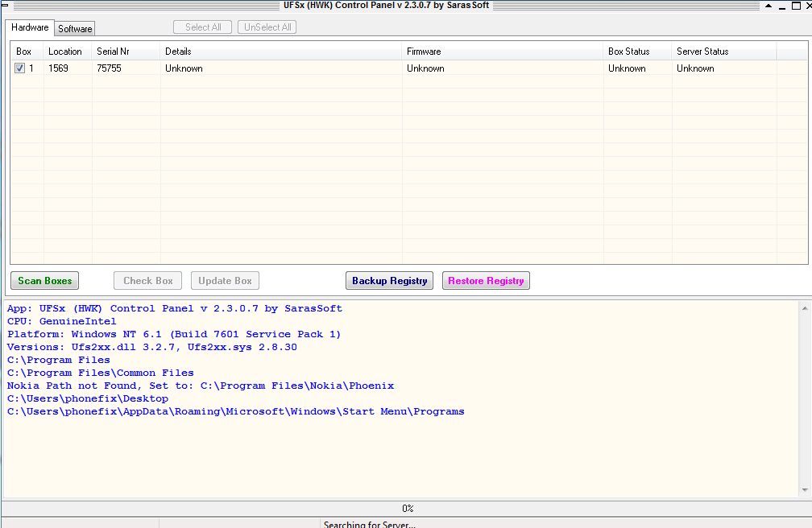The height and width of the screenshot is (528, 812).
Task: Click the Update Box button
Action: click(x=226, y=281)
